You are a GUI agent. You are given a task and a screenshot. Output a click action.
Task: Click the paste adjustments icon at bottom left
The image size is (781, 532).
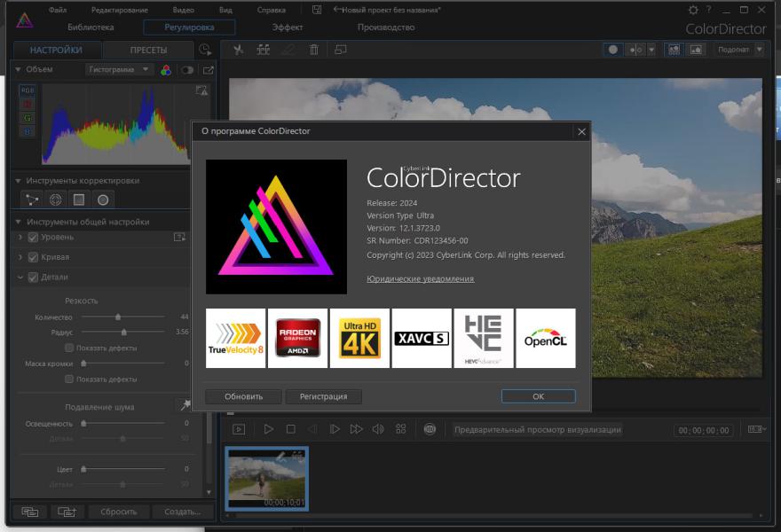pos(67,512)
